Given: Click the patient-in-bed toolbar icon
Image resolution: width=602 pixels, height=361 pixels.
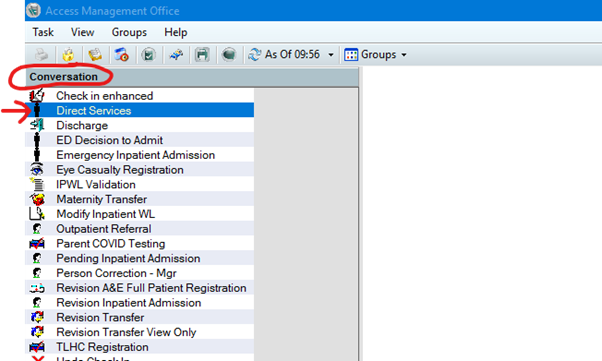Looking at the screenshot, I should click(x=176, y=55).
